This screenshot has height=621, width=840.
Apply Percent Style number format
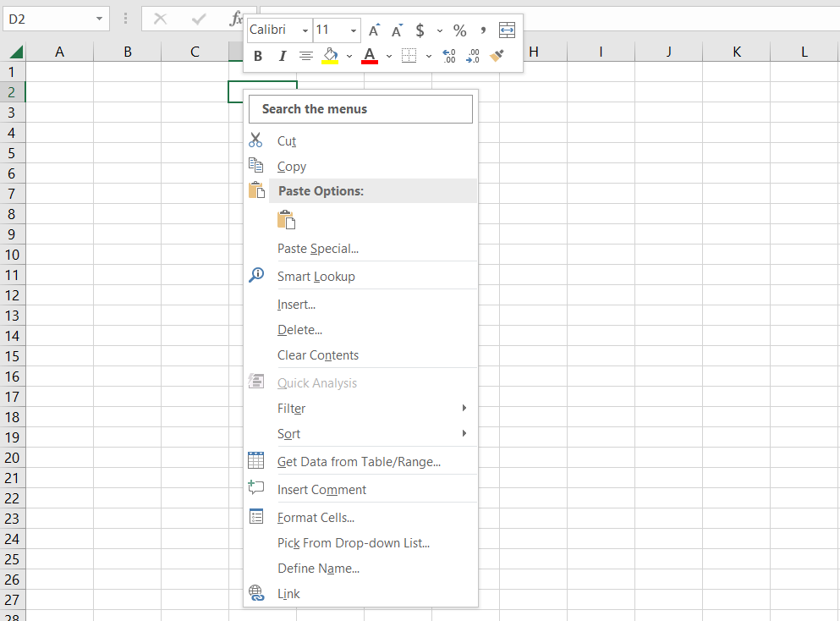(459, 30)
